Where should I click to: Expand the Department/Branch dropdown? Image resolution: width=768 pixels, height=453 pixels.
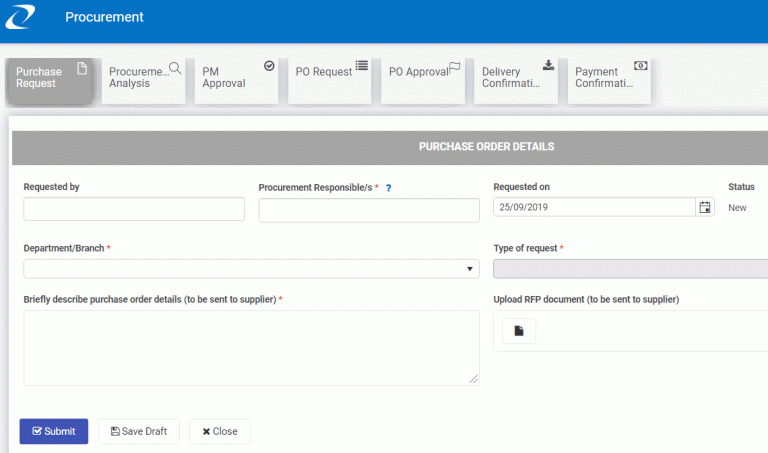(251, 269)
